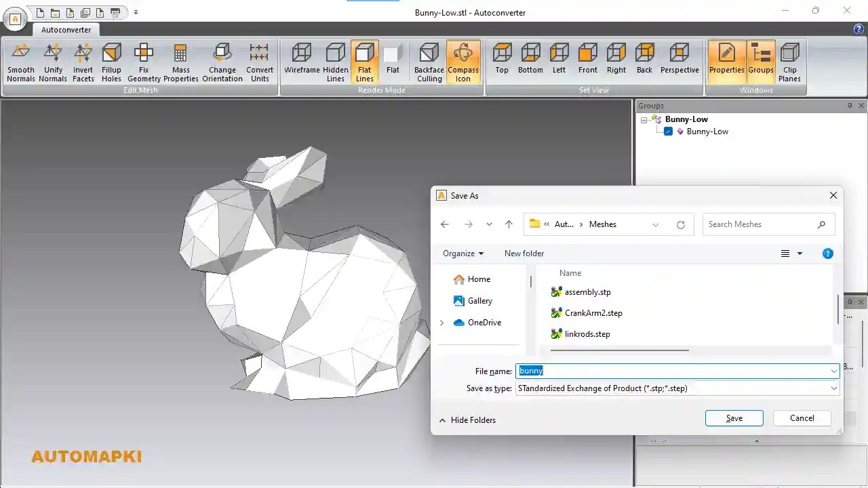Click the Save button

[x=734, y=418]
